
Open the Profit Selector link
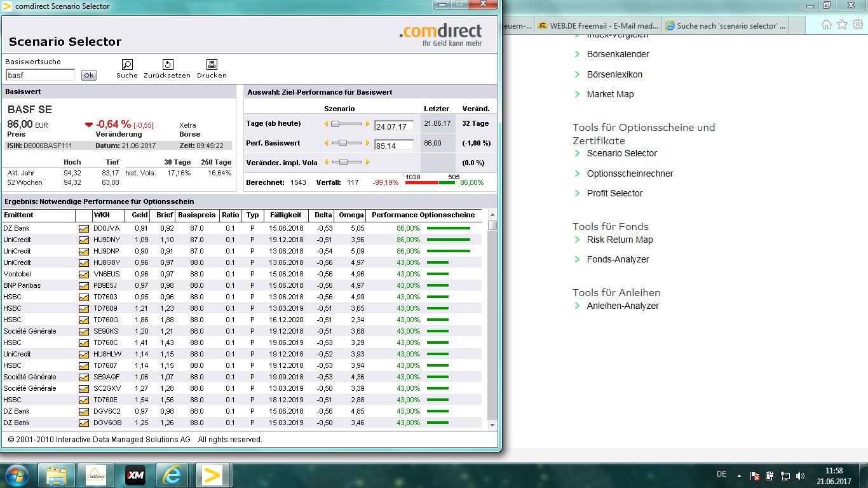[x=614, y=193]
